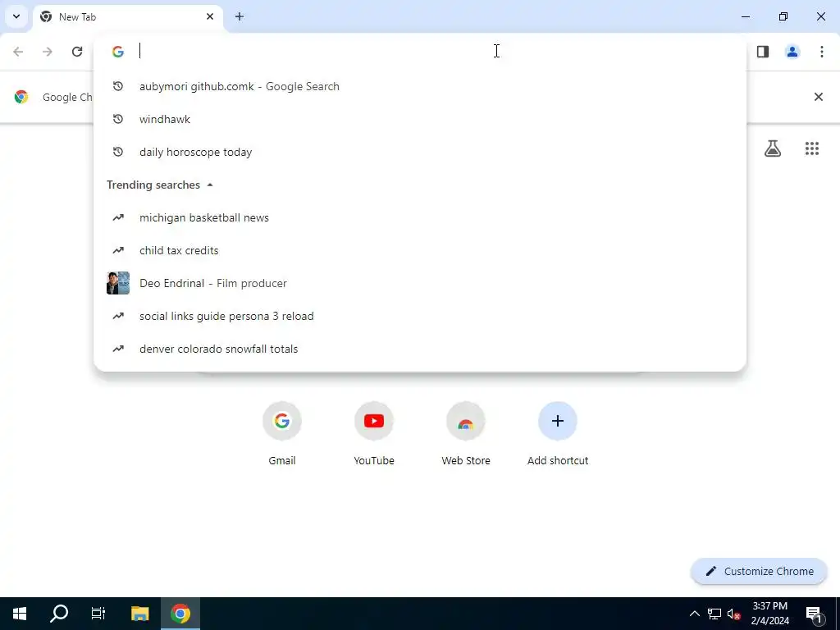Screen dimensions: 840x630
Task: Open Chrome three-dot menu
Action: 822,52
